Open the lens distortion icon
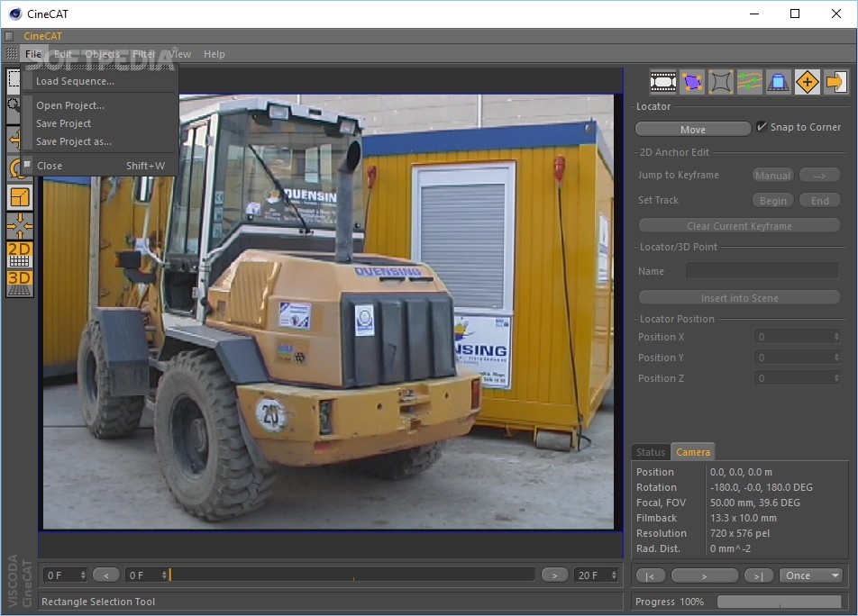 coord(721,83)
